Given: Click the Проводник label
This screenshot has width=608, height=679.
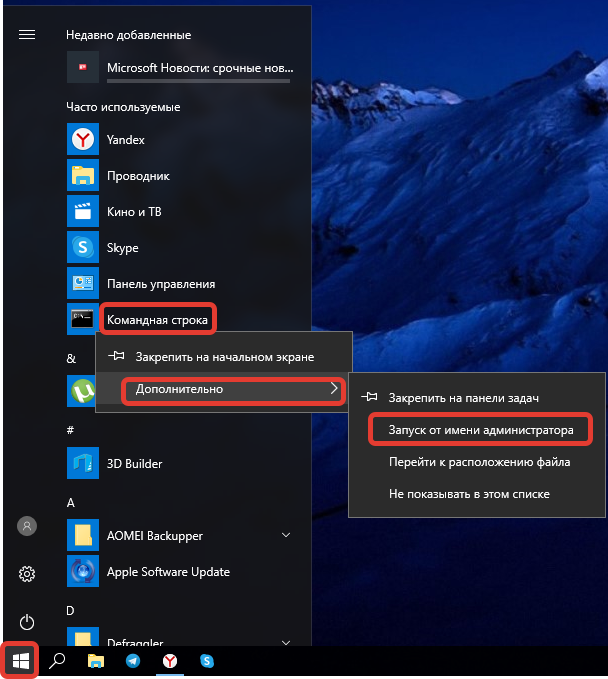Looking at the screenshot, I should (138, 176).
